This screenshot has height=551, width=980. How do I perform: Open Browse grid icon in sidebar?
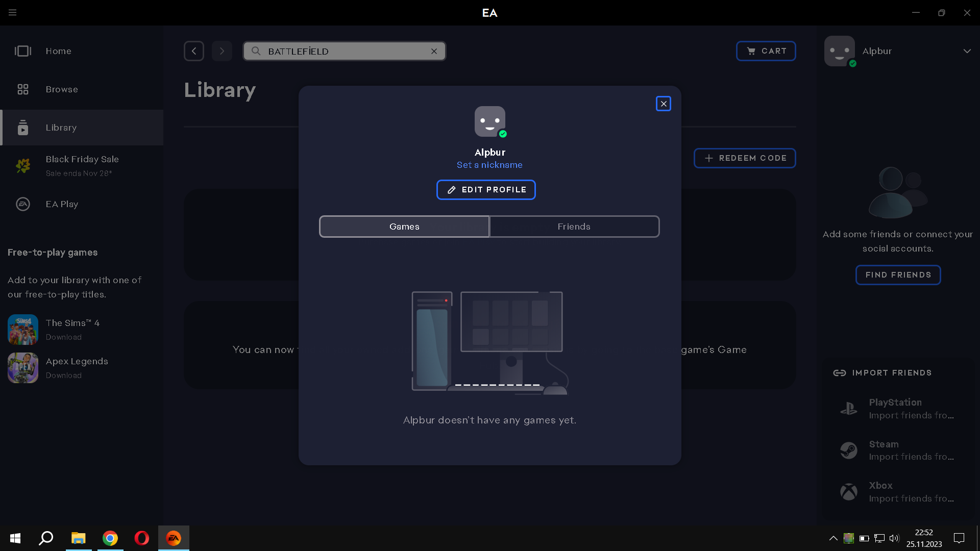tap(23, 89)
